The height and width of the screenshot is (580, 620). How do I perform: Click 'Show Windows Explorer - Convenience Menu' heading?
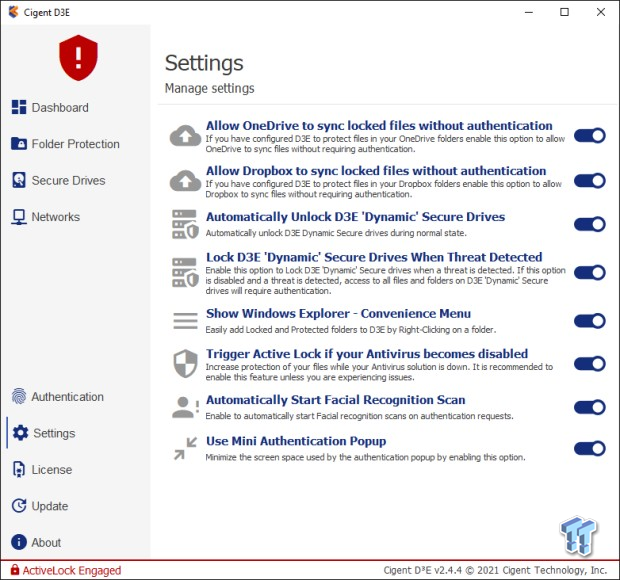(338, 313)
